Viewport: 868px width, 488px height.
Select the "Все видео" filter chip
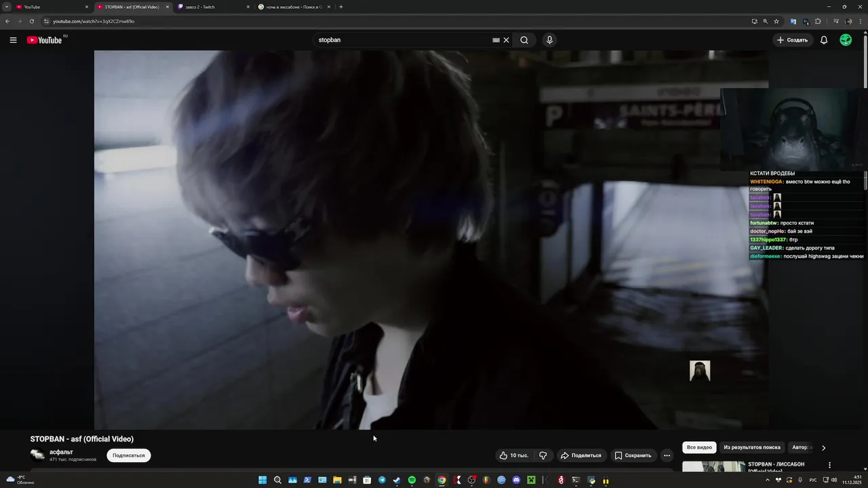click(699, 447)
